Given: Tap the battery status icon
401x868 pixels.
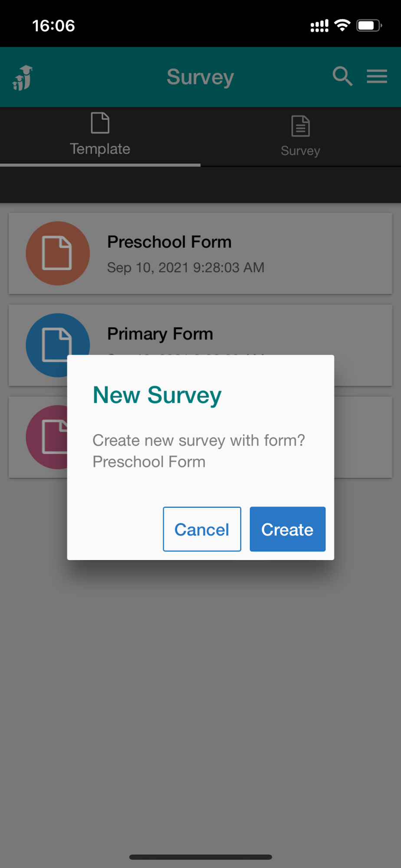Looking at the screenshot, I should [x=368, y=26].
